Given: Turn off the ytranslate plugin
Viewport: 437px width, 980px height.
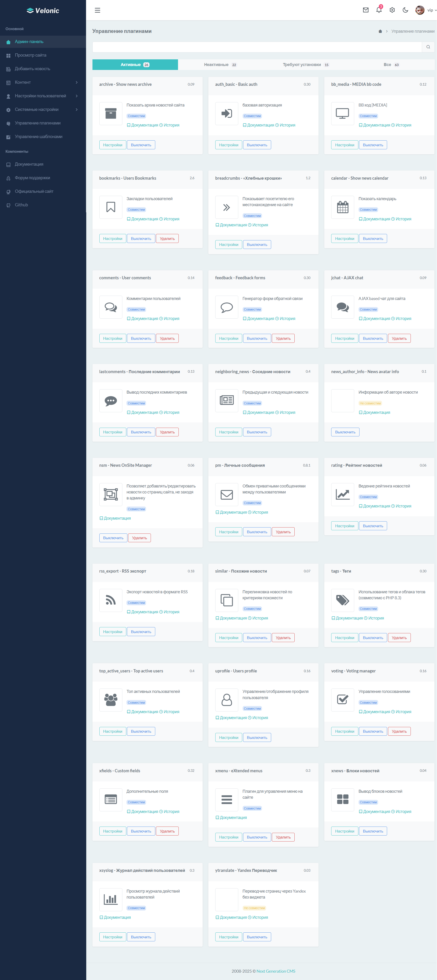Looking at the screenshot, I should [x=257, y=937].
